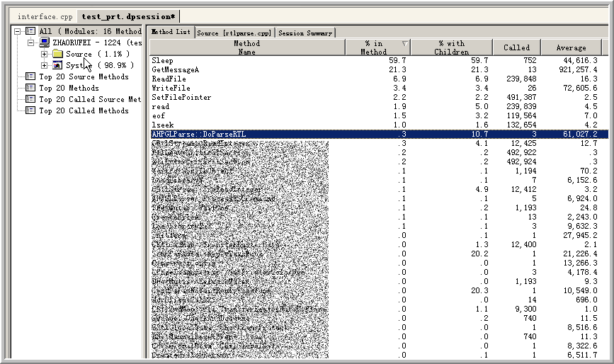Screen dimensions: 614x364
Task: Collapse the All modules tree root
Action: point(17,31)
